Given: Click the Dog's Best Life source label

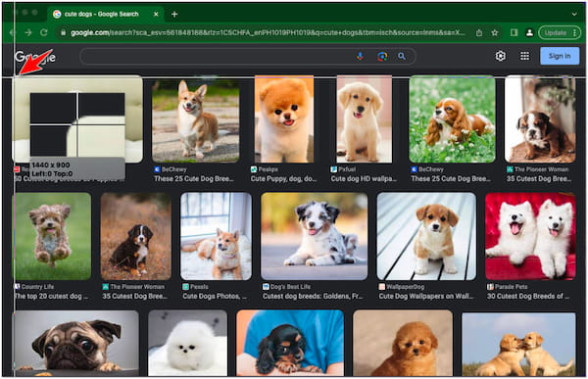Looking at the screenshot, I should pos(290,287).
